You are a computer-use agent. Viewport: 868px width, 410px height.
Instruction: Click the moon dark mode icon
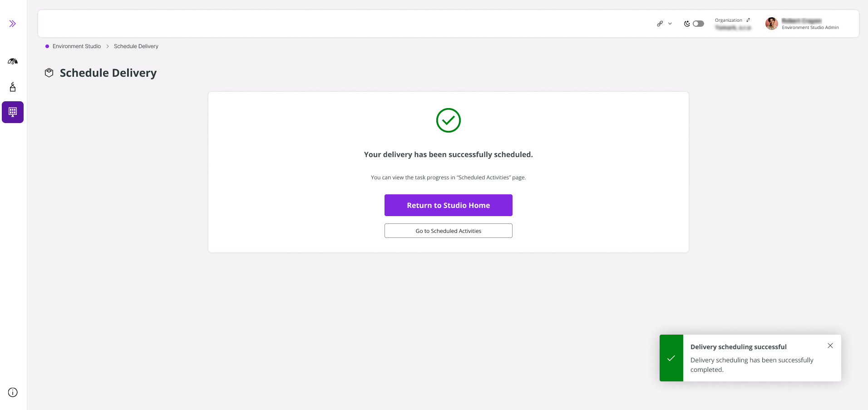(x=687, y=24)
